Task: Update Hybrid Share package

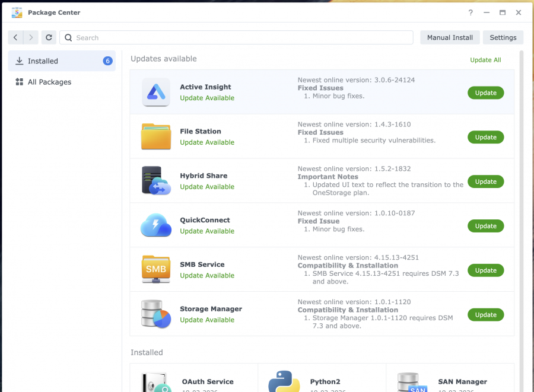Action: 485,181
